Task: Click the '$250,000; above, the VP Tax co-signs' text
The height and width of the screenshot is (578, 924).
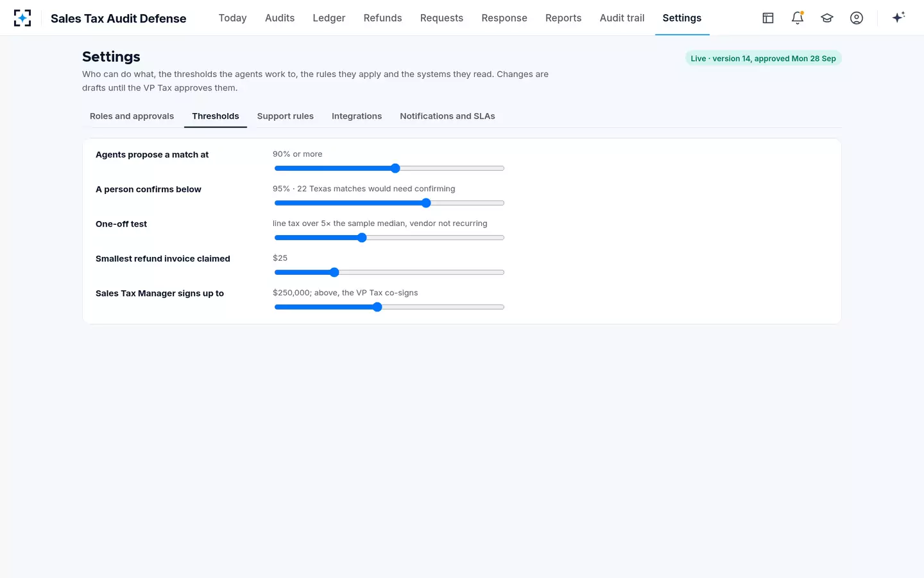Action: point(345,293)
